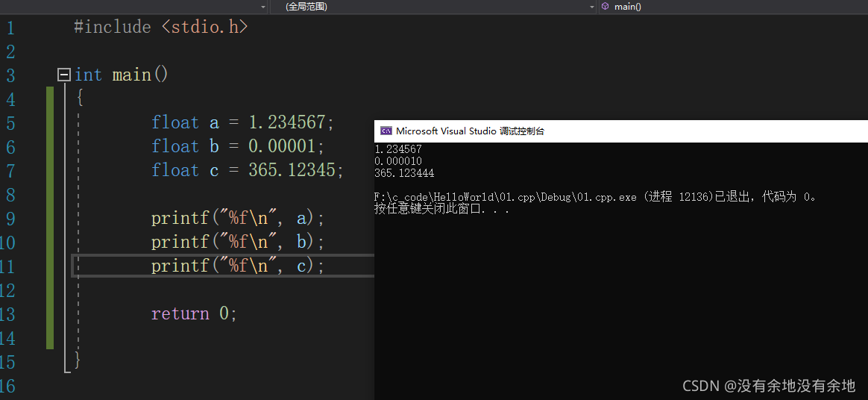The width and height of the screenshot is (868, 400).
Task: Click console output '0.000010'
Action: point(398,161)
